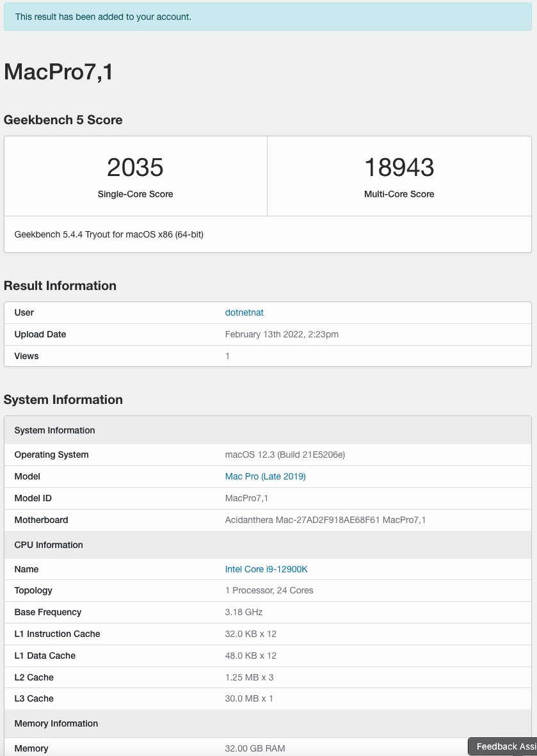Image resolution: width=537 pixels, height=756 pixels.
Task: Click the L3 Cache row label
Action: click(x=34, y=698)
